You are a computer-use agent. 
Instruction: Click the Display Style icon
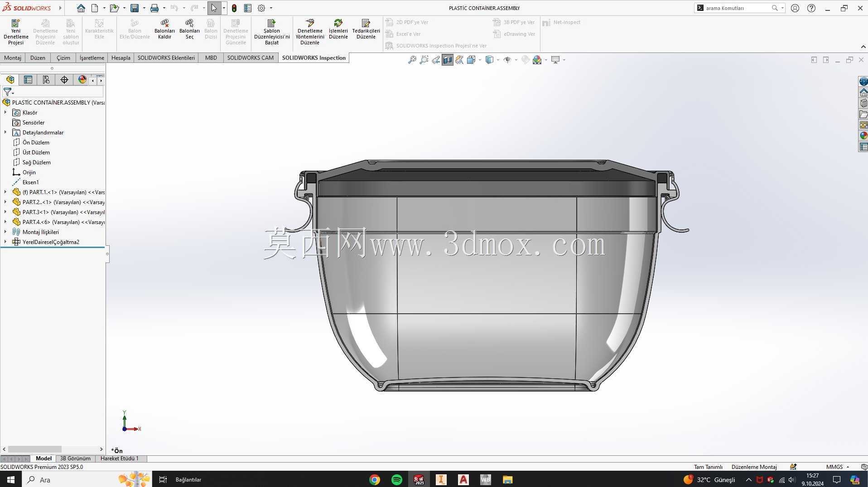coord(489,60)
